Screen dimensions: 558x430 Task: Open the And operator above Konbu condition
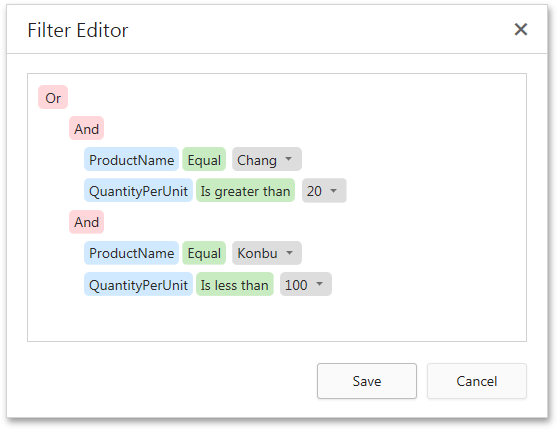tap(86, 222)
